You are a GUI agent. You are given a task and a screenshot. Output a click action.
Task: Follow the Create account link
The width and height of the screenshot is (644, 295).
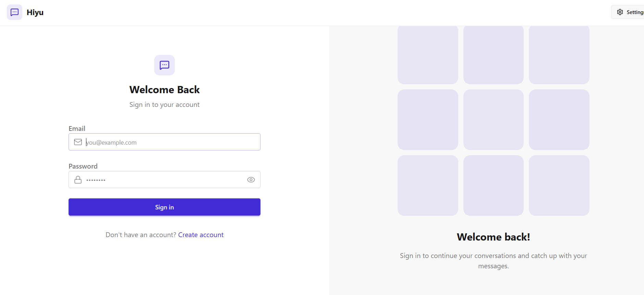click(201, 235)
